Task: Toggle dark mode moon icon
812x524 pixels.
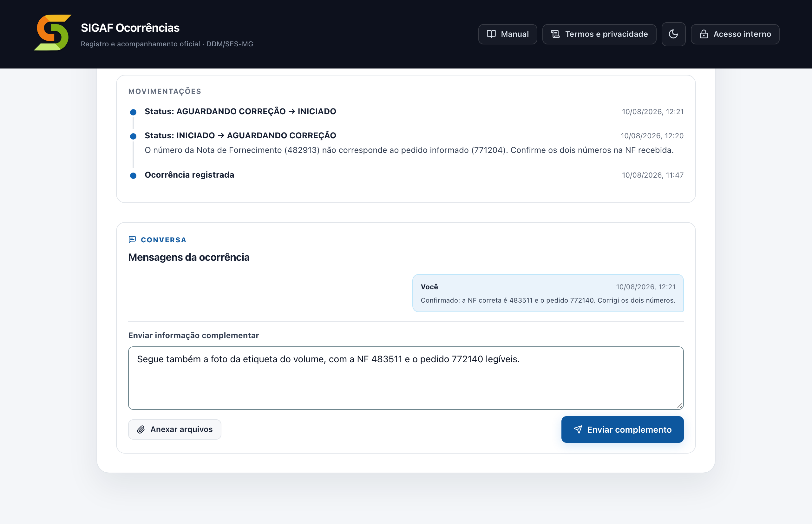Action: [673, 34]
